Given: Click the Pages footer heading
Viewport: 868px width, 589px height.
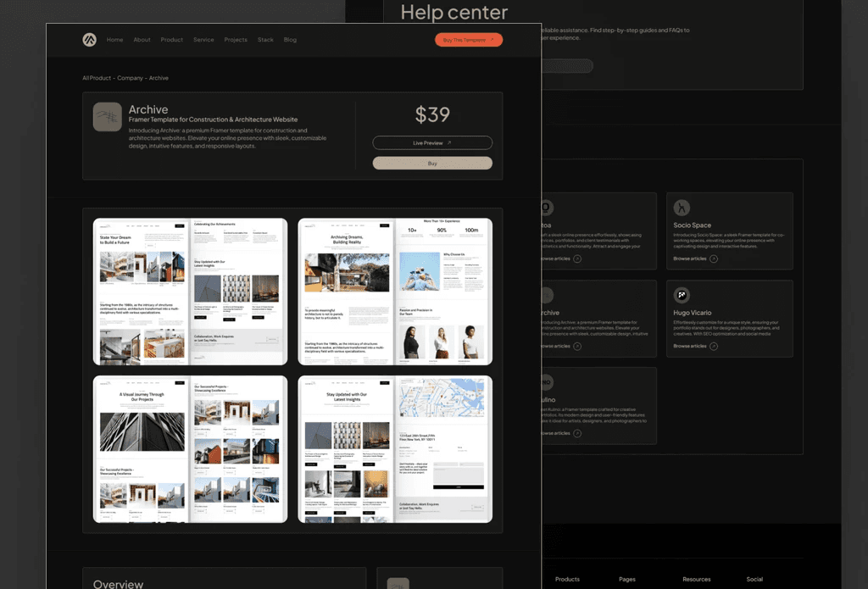Looking at the screenshot, I should coord(627,579).
